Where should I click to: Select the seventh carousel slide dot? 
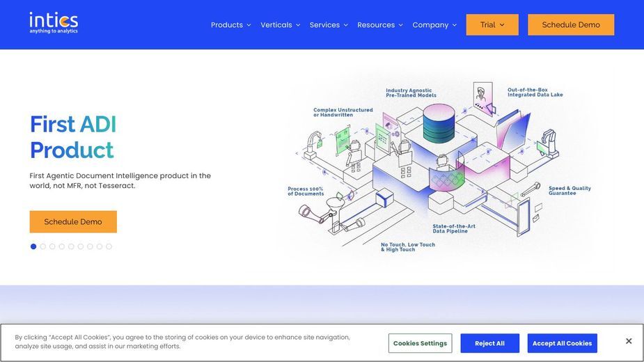[90, 246]
